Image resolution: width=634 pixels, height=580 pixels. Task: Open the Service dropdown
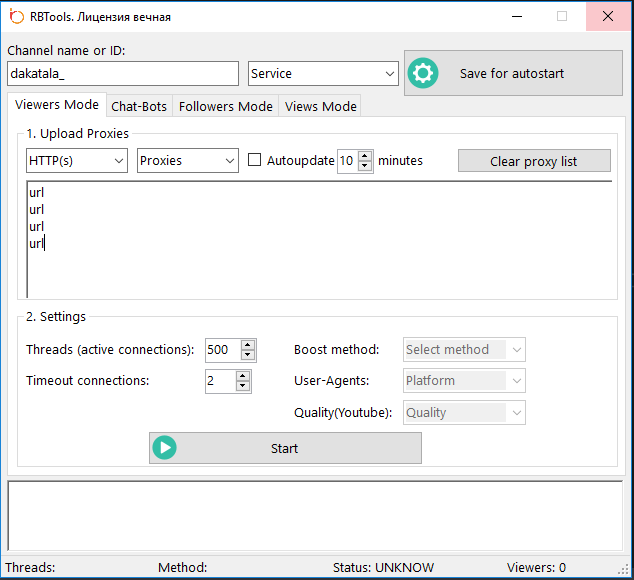(323, 74)
